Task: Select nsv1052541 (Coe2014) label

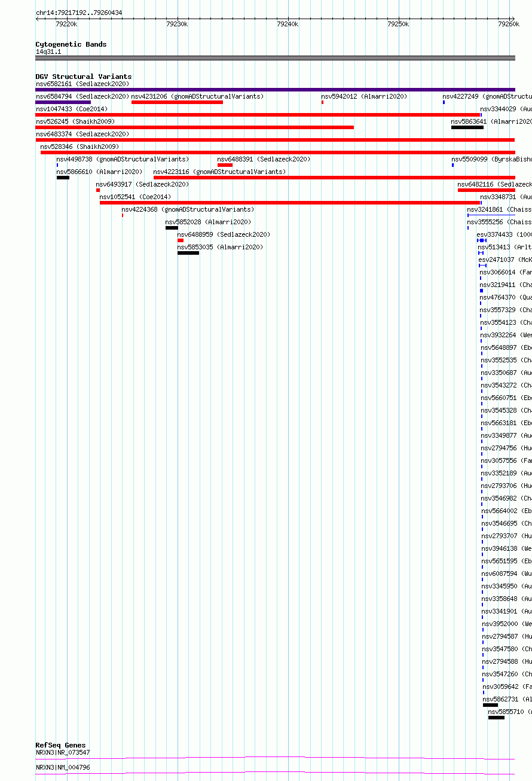Action: [135, 197]
